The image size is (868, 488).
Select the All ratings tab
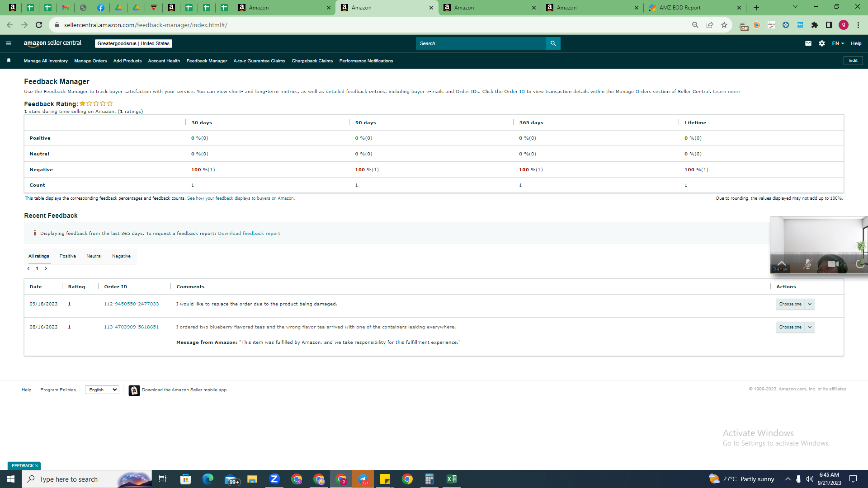point(39,256)
